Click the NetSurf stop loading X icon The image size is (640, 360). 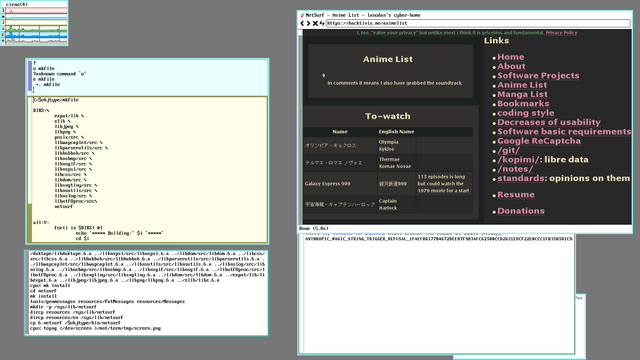click(x=315, y=23)
